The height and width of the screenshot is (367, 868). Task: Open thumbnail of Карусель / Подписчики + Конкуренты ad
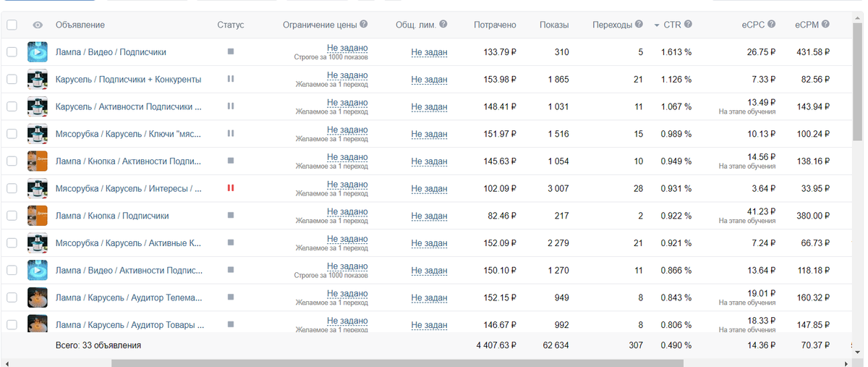[x=38, y=80]
